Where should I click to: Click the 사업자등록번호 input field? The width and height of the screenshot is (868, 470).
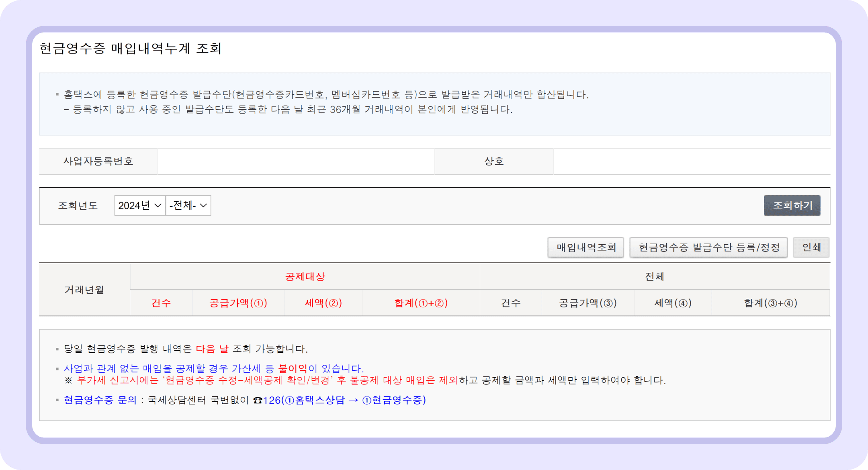tap(296, 161)
